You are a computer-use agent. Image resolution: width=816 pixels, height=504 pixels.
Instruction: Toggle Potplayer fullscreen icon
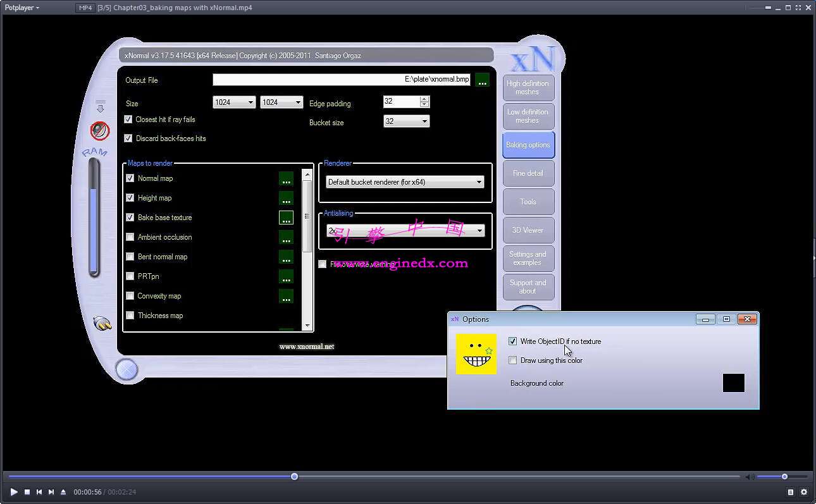pyautogui.click(x=797, y=8)
